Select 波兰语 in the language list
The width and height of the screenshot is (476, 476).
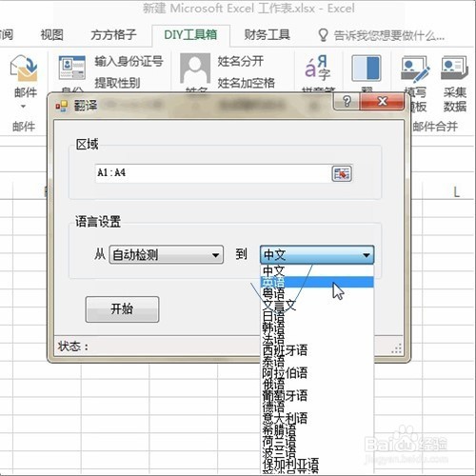coord(317,452)
